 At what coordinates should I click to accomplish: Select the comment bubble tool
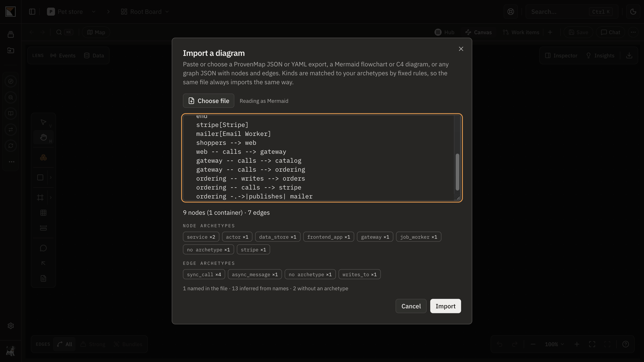[x=43, y=248]
